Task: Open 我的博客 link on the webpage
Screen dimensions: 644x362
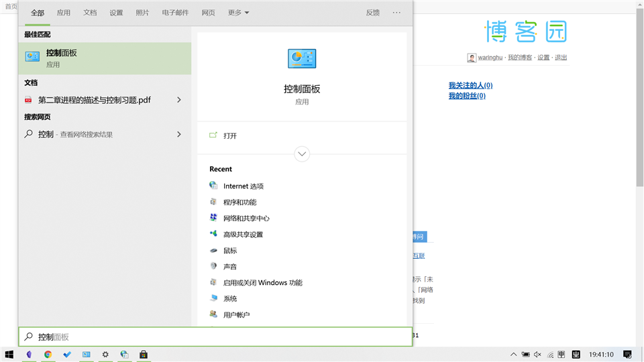Action: pyautogui.click(x=519, y=58)
